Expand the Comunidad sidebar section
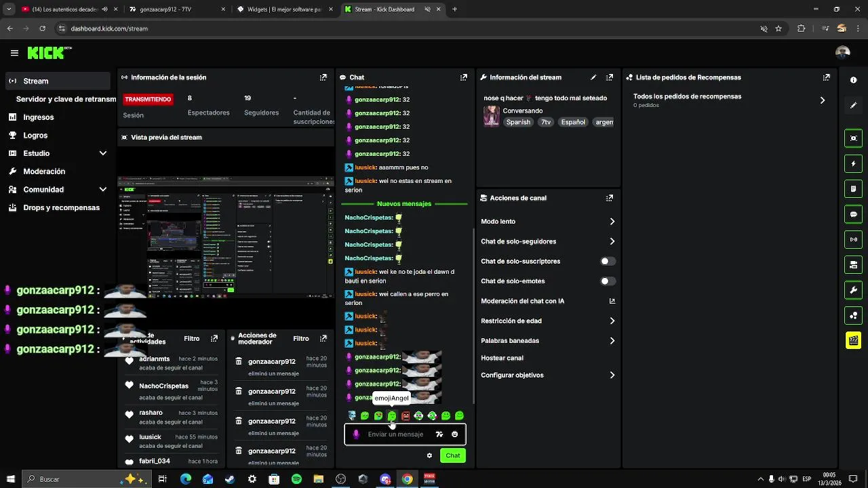Viewport: 868px width, 488px height. click(x=103, y=190)
